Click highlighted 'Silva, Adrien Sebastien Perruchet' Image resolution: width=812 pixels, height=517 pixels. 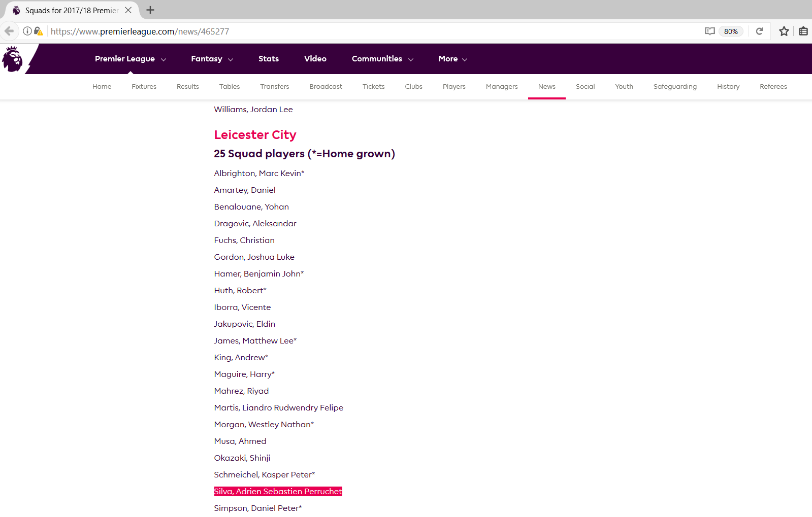tap(278, 492)
